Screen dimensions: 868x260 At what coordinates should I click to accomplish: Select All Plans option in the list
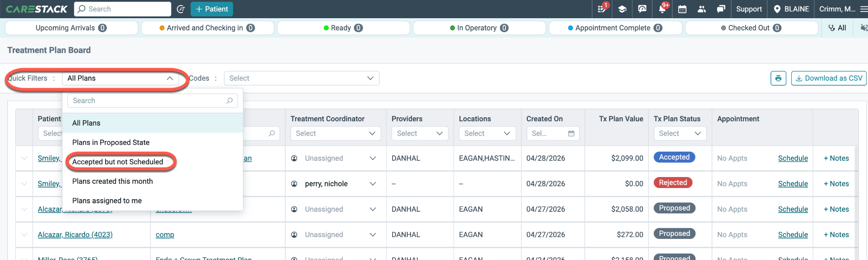tap(153, 123)
